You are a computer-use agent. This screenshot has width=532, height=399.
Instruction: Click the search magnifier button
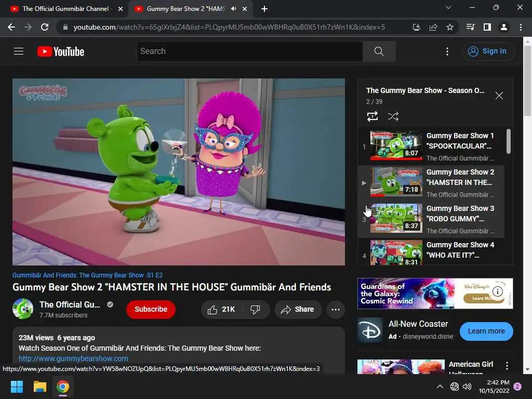point(379,51)
